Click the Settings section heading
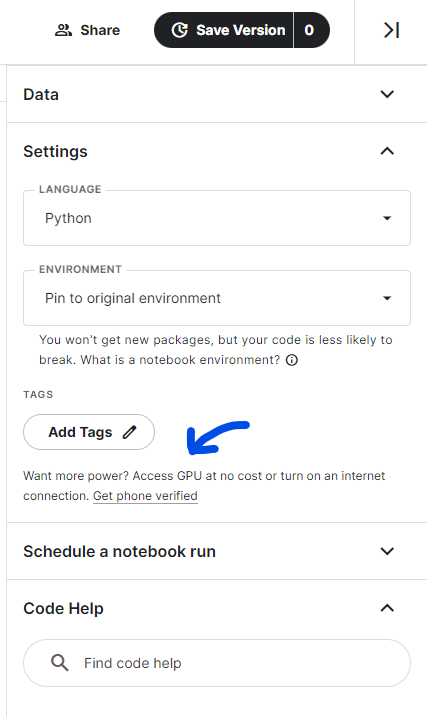Image resolution: width=427 pixels, height=717 pixels. 55,151
